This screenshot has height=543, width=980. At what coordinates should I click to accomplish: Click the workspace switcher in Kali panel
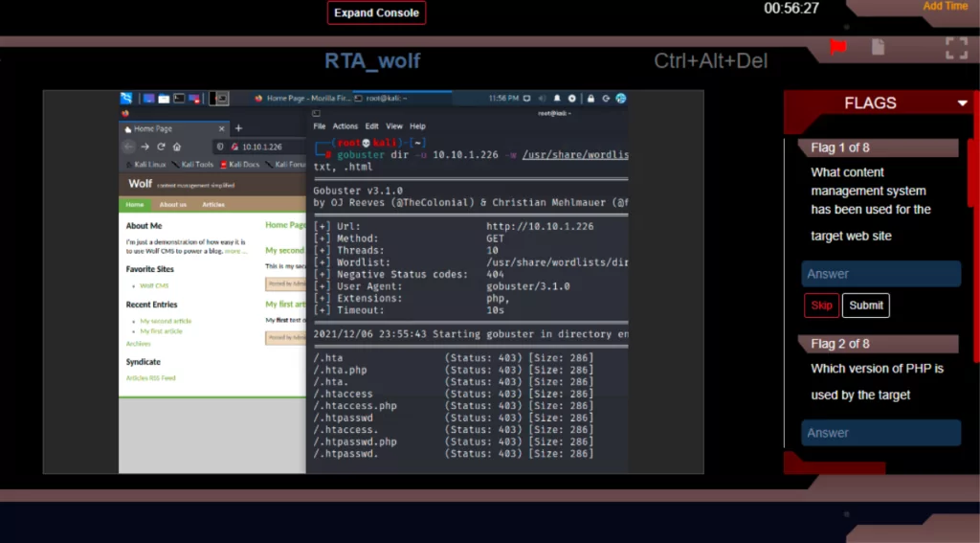coord(219,99)
